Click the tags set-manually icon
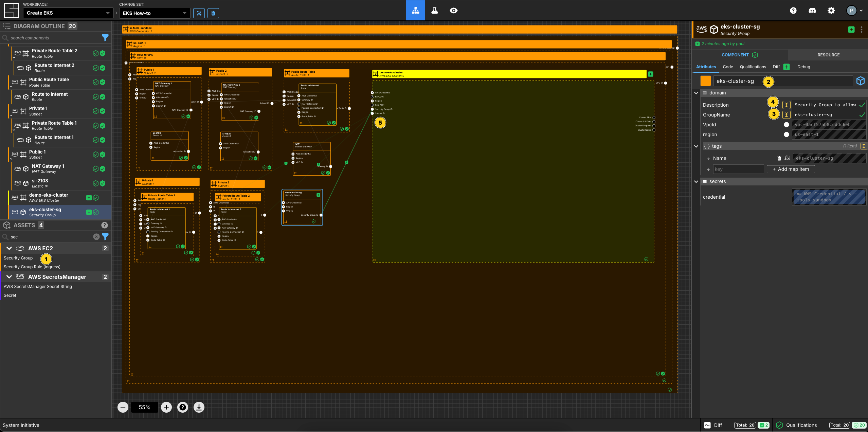The image size is (868, 432). (864, 146)
